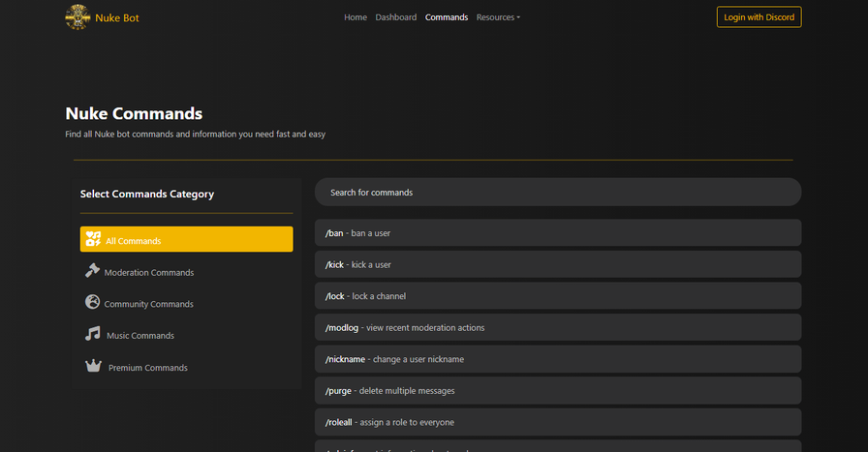Click the 'Nuke Commands' heading

click(x=134, y=113)
